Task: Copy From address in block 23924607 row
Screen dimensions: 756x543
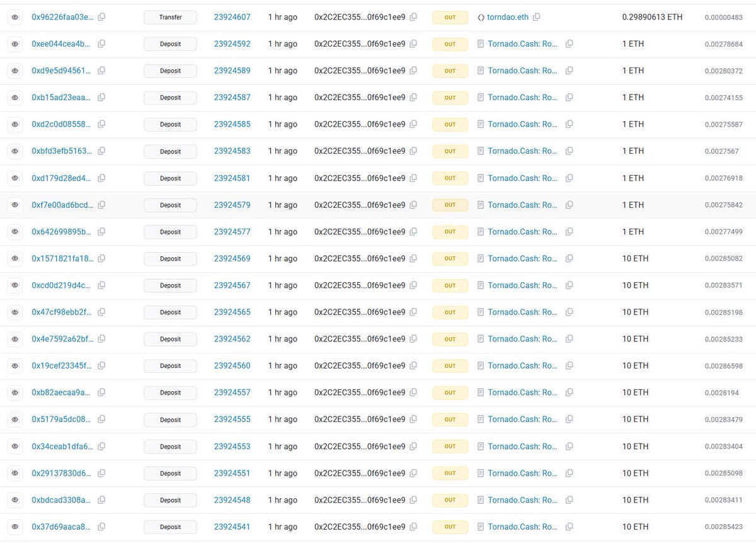Action: click(413, 17)
